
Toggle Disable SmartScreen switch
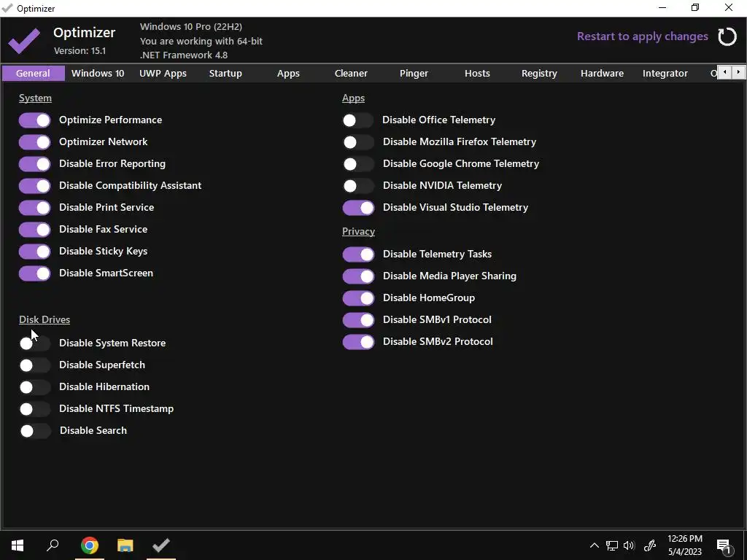pos(35,273)
